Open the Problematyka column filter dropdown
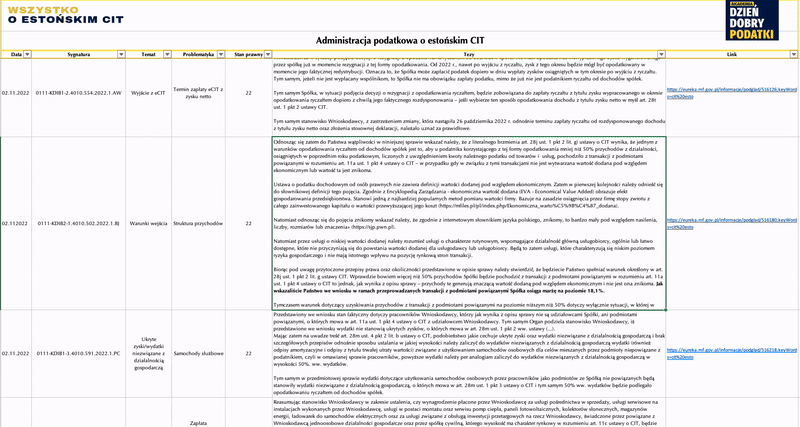 click(x=221, y=54)
